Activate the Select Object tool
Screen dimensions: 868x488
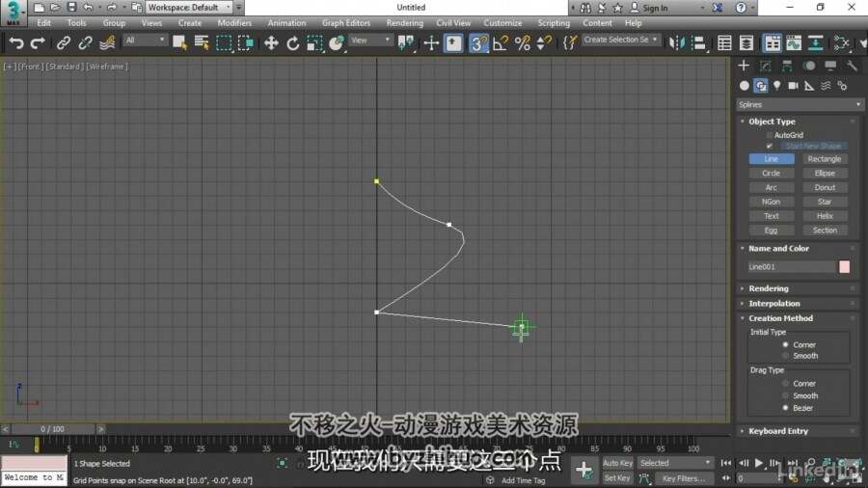point(179,43)
